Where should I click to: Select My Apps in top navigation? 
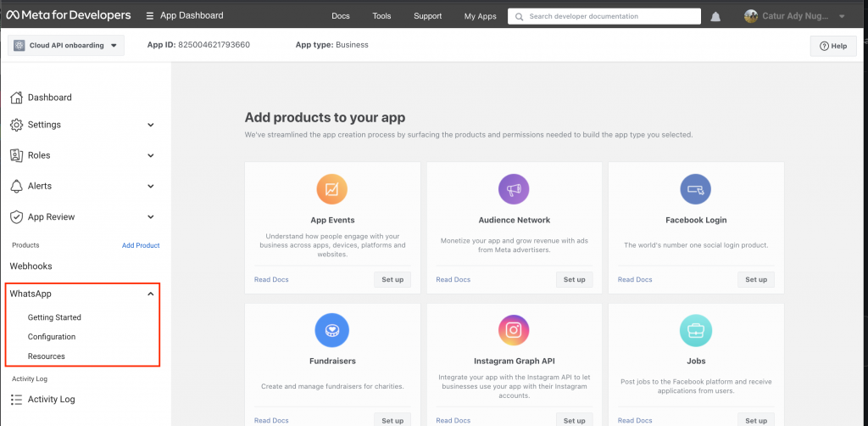481,16
